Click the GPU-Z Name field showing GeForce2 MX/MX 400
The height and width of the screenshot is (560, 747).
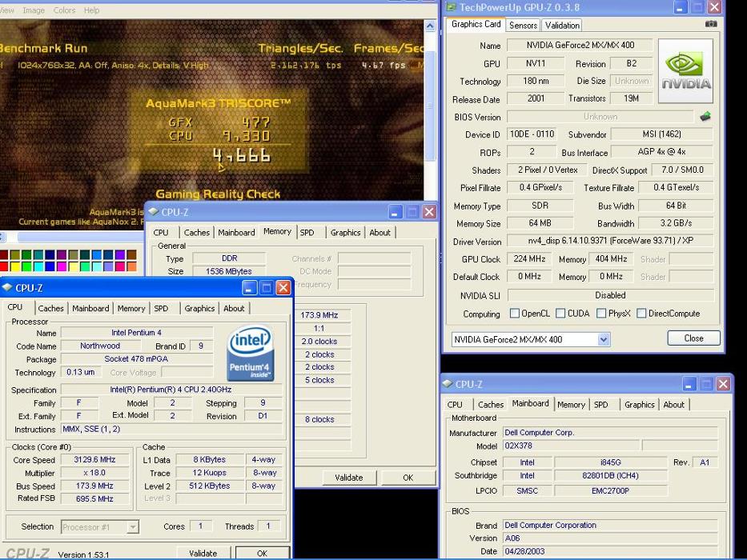pyautogui.click(x=580, y=46)
